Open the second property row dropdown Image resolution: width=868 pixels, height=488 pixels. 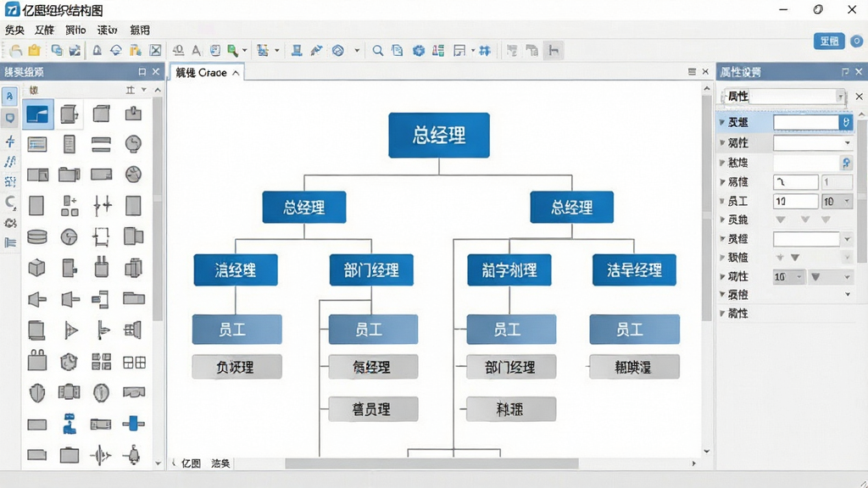click(x=847, y=142)
